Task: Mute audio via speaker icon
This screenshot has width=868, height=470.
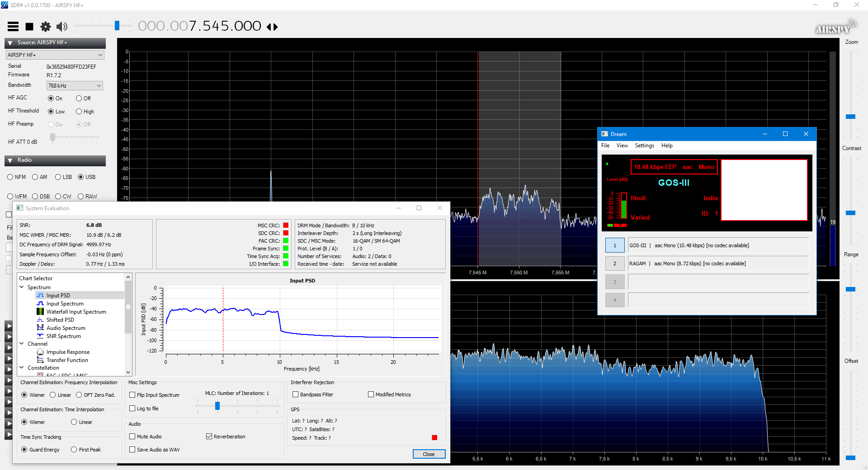Action: (x=62, y=27)
